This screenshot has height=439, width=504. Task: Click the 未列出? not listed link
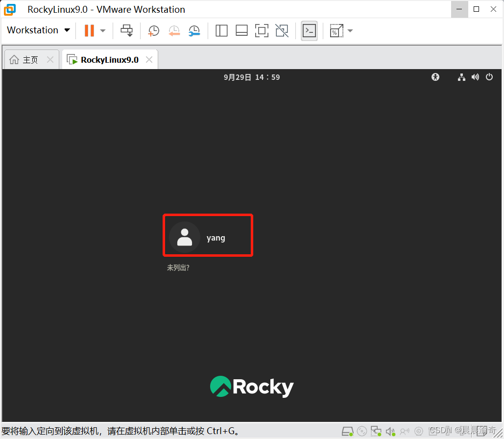pyautogui.click(x=178, y=268)
